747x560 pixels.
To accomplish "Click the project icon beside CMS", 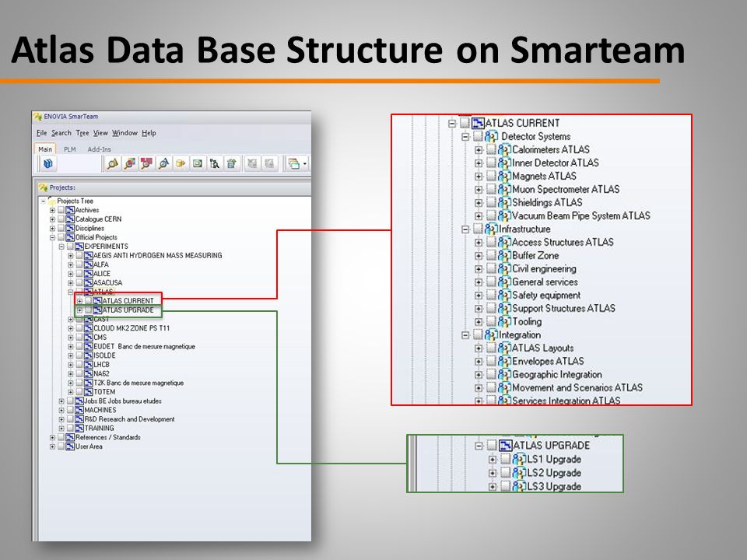I will [88, 337].
